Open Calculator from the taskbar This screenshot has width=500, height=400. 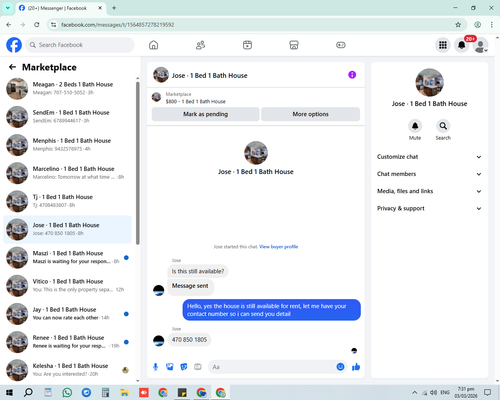(105, 393)
